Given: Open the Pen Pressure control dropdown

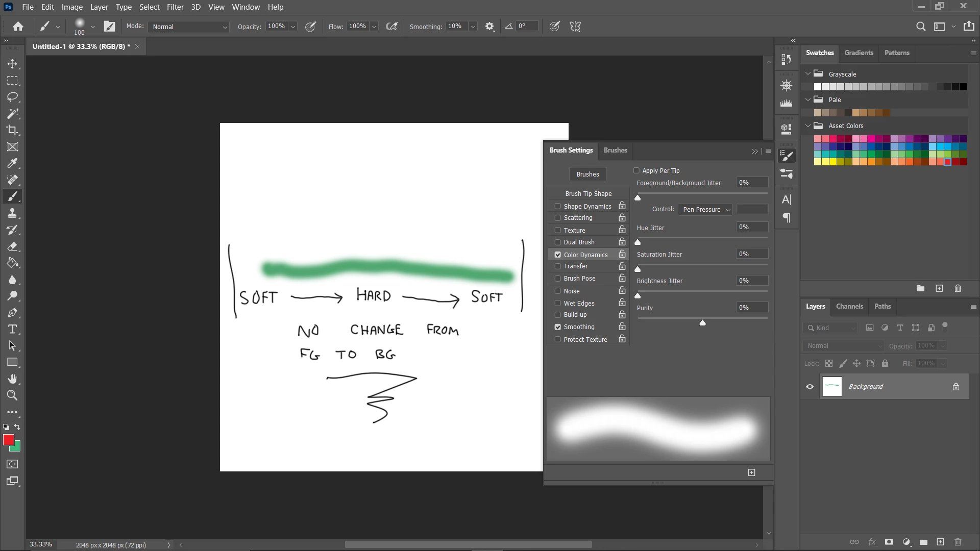Looking at the screenshot, I should click(x=706, y=210).
